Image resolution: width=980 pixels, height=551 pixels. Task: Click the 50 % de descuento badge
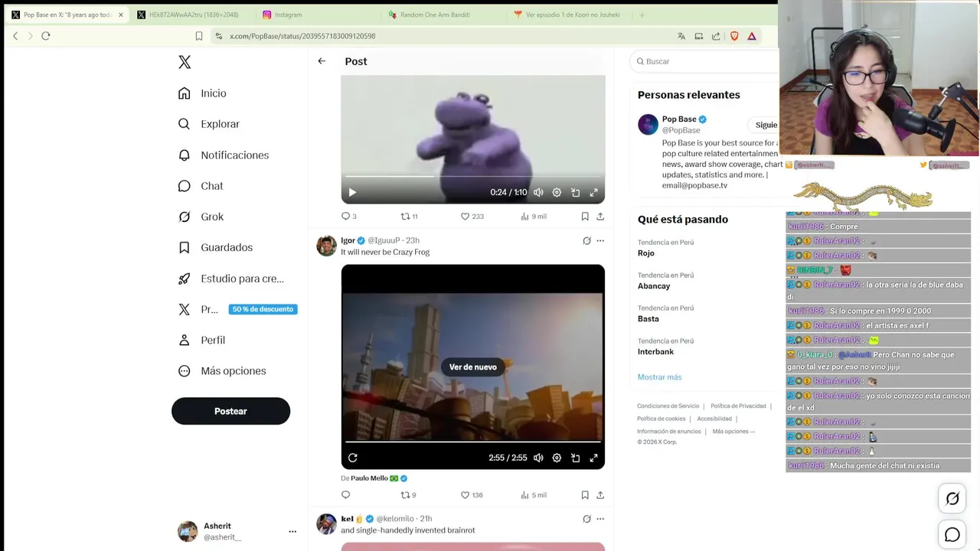[x=263, y=309]
